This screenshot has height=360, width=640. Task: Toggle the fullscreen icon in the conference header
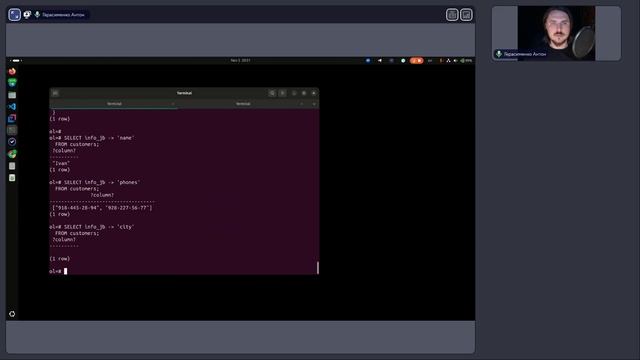pyautogui.click(x=15, y=15)
